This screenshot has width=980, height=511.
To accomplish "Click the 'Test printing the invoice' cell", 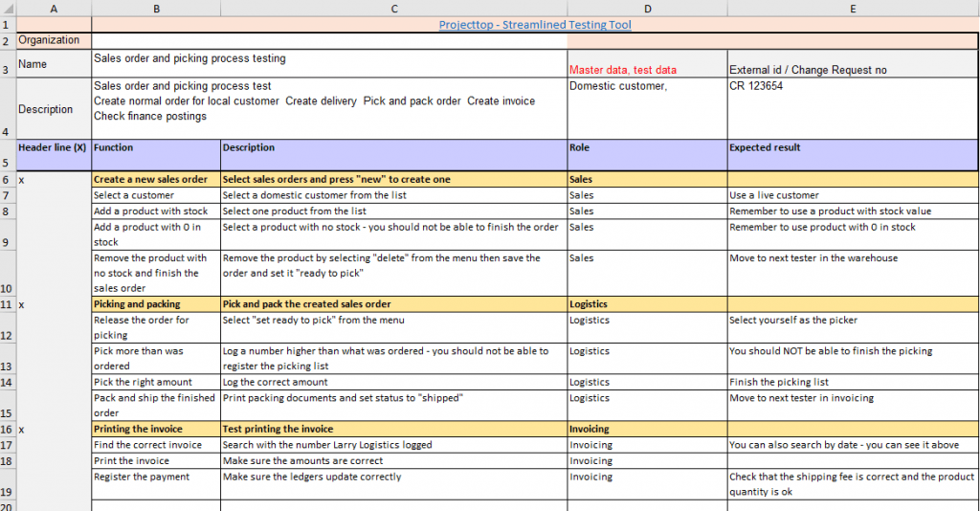I will click(x=393, y=429).
